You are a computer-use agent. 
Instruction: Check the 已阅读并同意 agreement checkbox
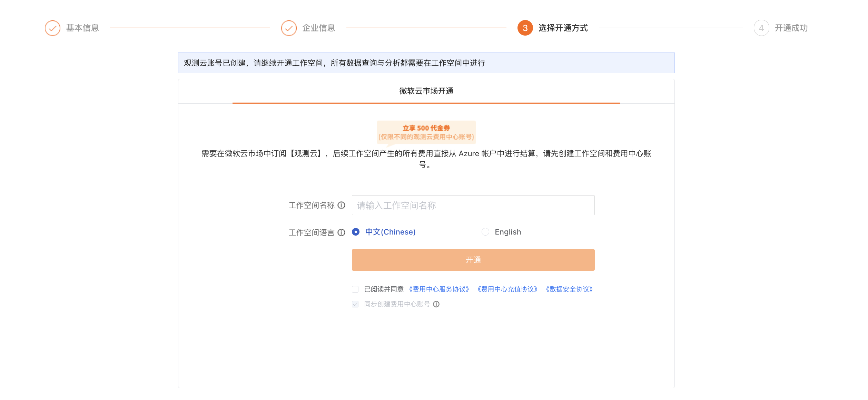(355, 289)
